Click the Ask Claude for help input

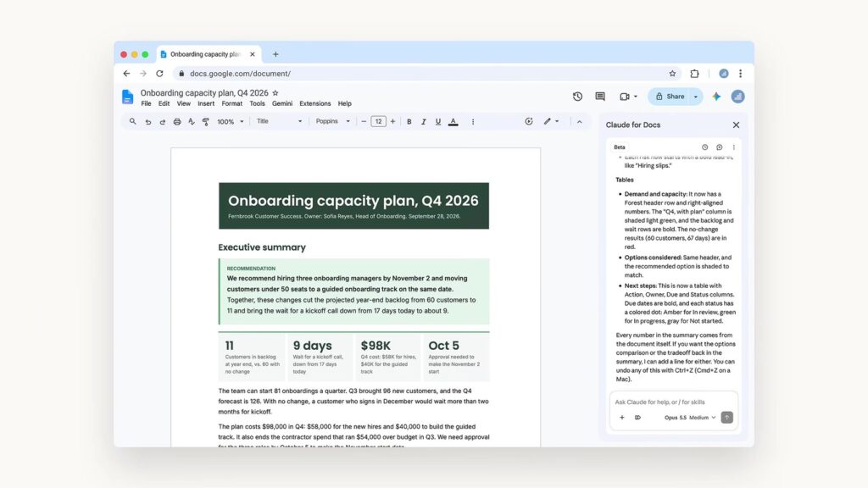(x=672, y=402)
